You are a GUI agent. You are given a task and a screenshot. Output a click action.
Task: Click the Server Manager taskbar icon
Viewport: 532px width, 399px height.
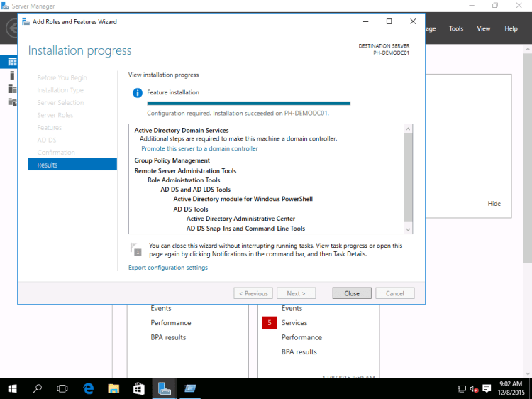click(x=165, y=388)
